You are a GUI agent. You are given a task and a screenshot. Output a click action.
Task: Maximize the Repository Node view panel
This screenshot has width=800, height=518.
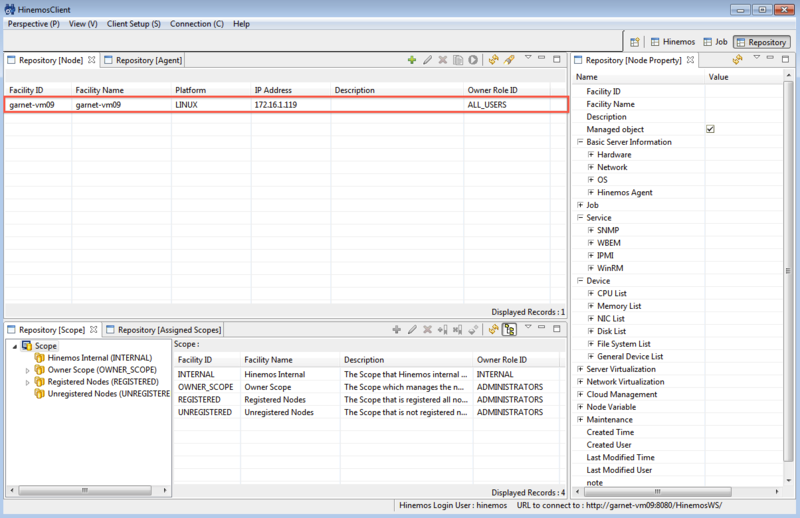point(557,59)
